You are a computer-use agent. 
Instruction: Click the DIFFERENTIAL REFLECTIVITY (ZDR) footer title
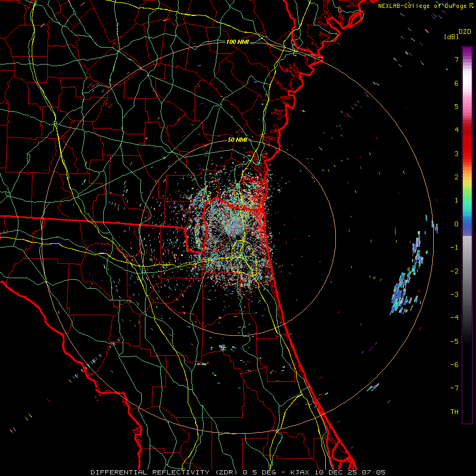pos(165,472)
